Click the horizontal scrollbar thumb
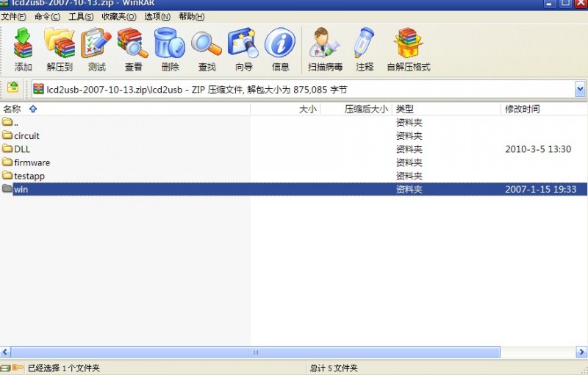The image size is (588, 375). click(255, 353)
